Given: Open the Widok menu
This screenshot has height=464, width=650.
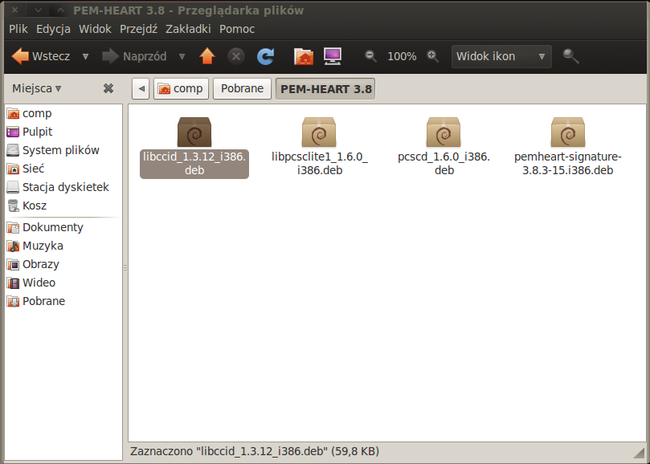Looking at the screenshot, I should [x=95, y=29].
